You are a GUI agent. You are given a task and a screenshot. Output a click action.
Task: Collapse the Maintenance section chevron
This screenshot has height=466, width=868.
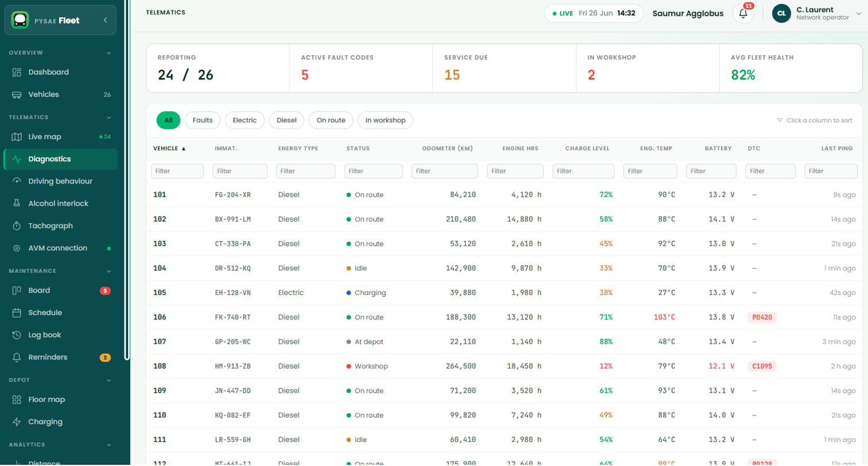coord(109,271)
